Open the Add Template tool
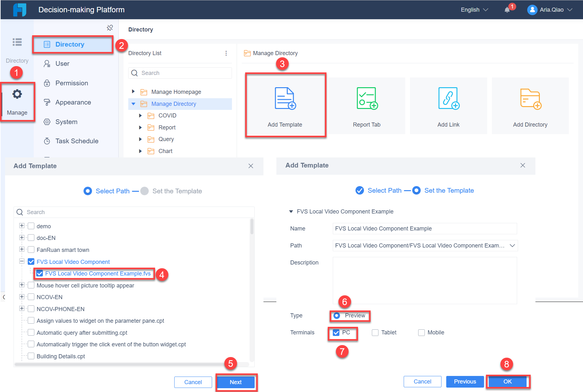 pos(285,105)
